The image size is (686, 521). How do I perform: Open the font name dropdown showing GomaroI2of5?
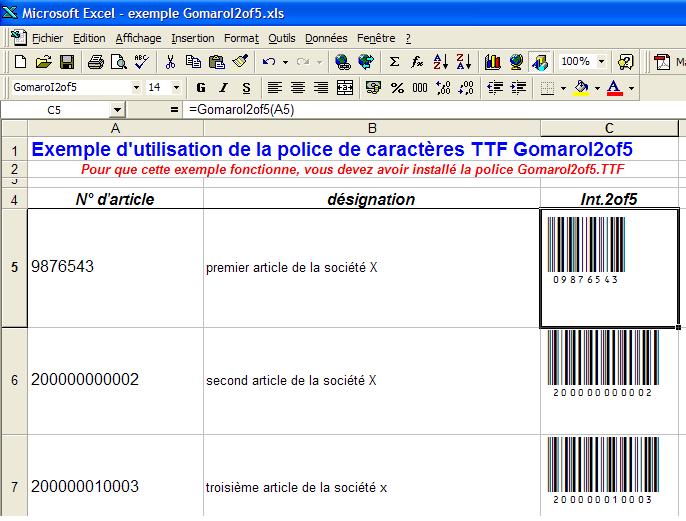point(136,88)
